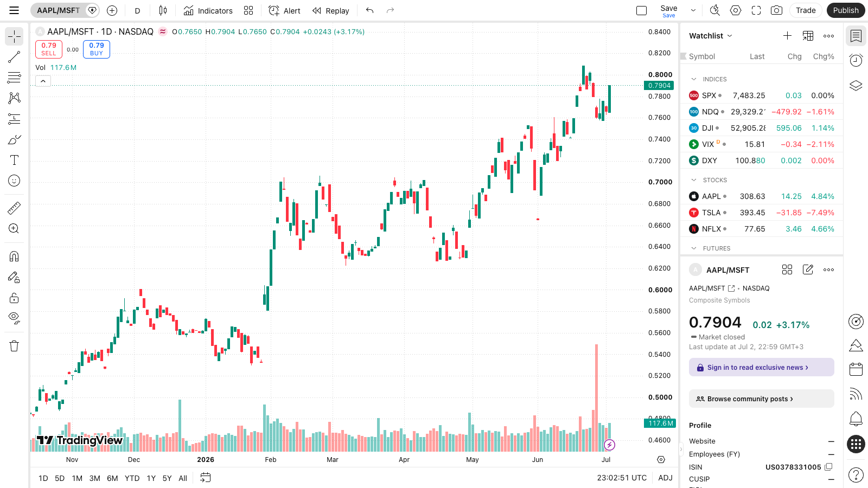Viewport: 868px width, 488px height.
Task: Hide all drawings with eye icon
Action: [x=14, y=318]
